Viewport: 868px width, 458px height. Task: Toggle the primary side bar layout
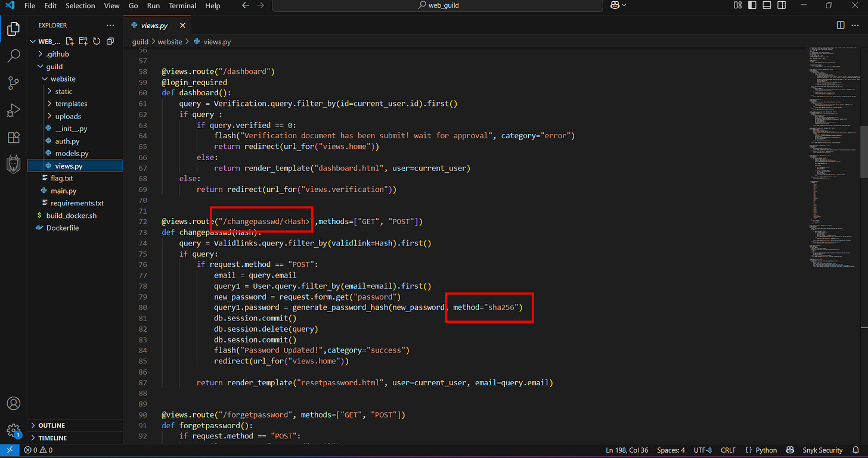tap(752, 5)
